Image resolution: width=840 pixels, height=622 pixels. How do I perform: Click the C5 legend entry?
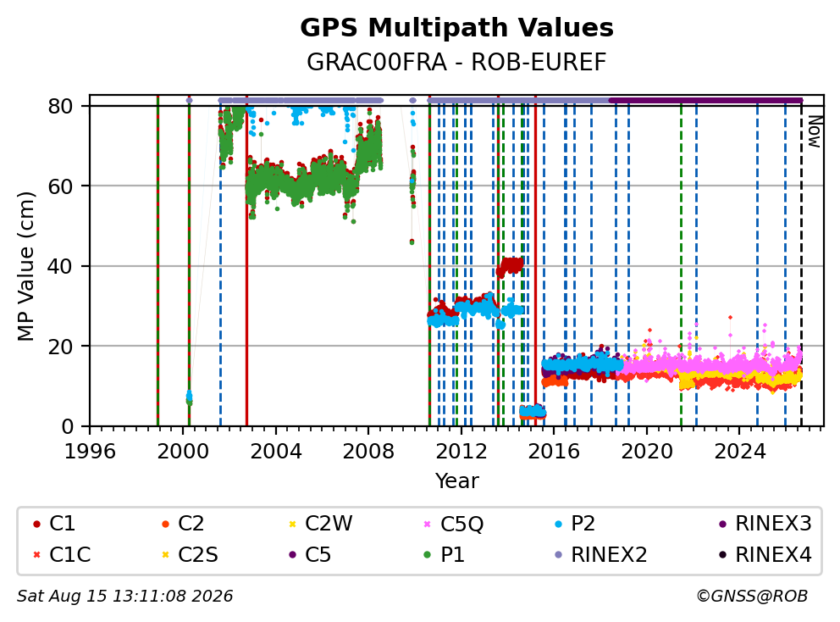click(310, 554)
